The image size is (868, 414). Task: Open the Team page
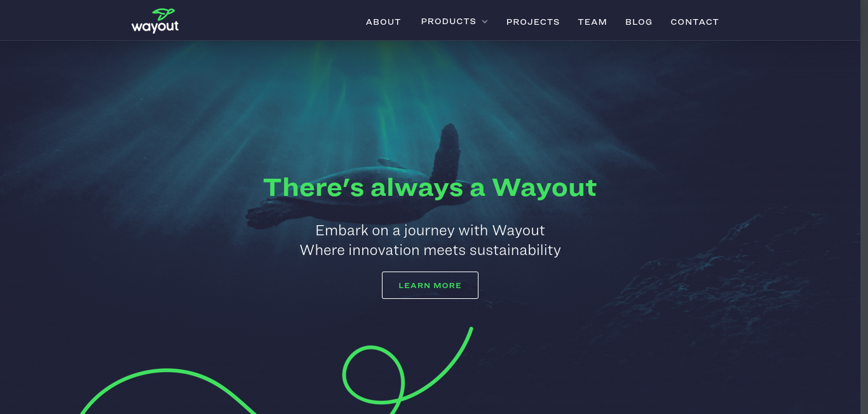point(592,22)
